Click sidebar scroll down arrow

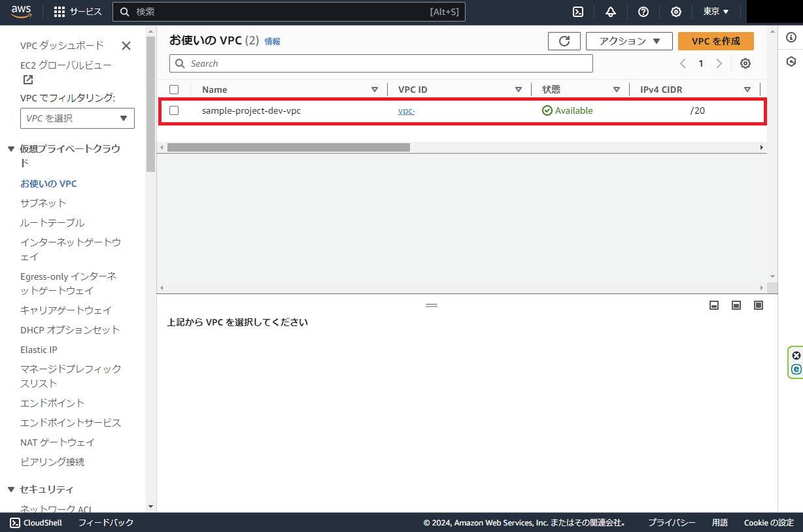151,507
